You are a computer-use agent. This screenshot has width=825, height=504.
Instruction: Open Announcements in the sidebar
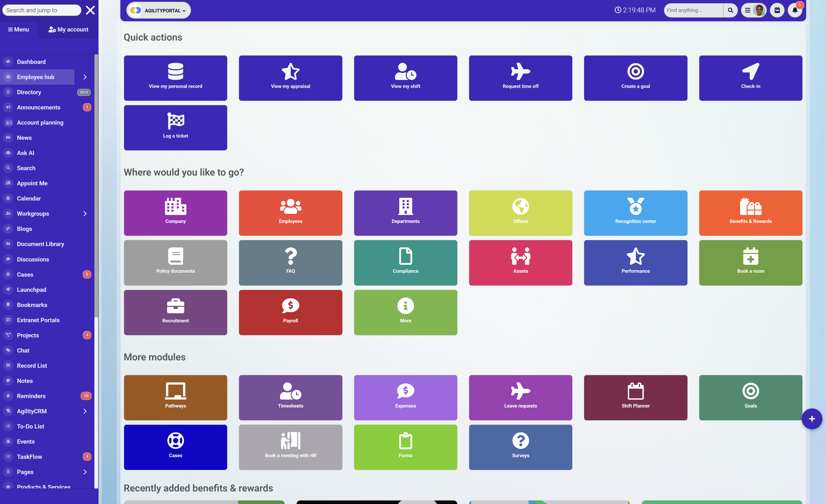39,107
